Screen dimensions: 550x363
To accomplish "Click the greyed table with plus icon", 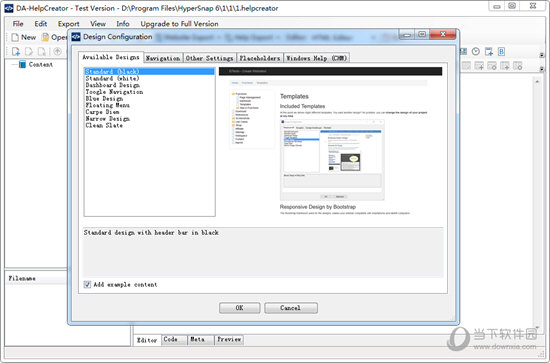I will click(x=479, y=66).
